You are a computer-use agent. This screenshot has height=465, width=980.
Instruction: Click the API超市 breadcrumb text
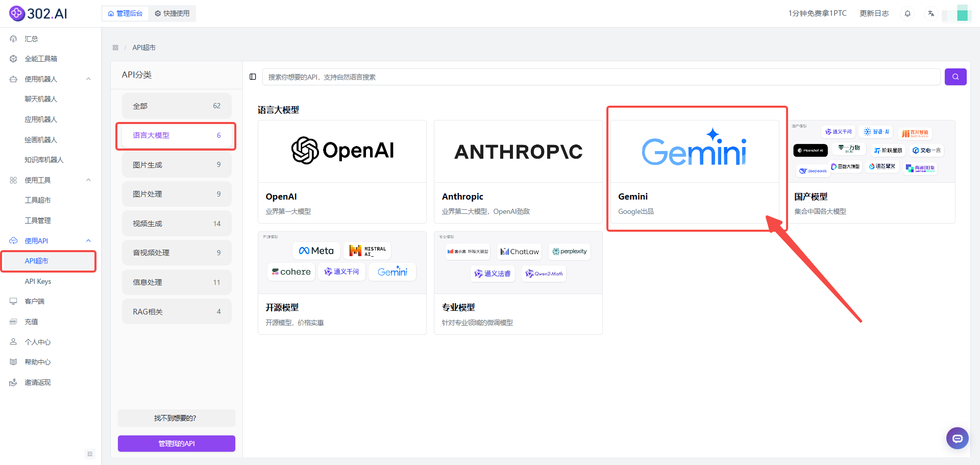pos(144,47)
